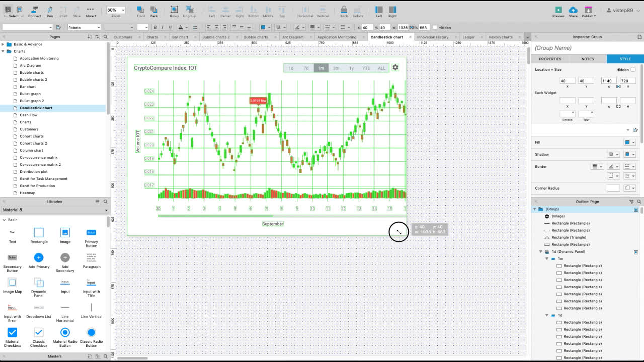Screen dimensions: 644x362
Task: Click the Corner Radius input field
Action: click(613, 188)
